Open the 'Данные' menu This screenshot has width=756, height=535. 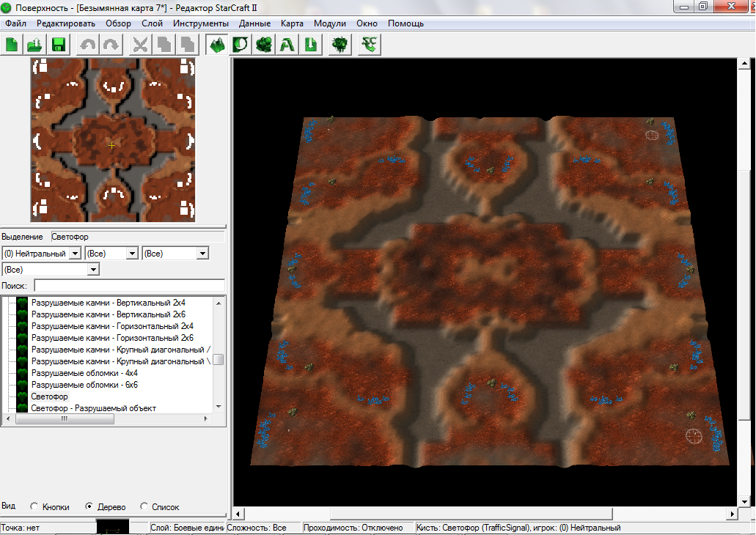pyautogui.click(x=254, y=23)
